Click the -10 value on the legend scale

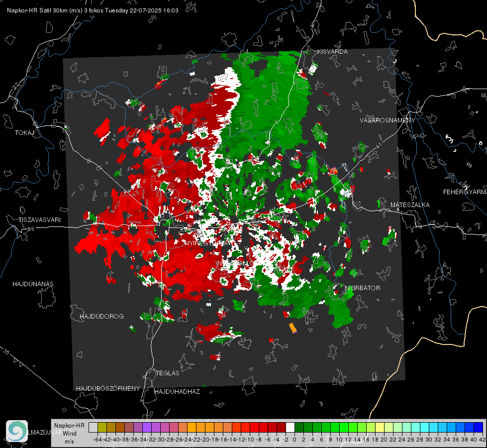pos(249,440)
